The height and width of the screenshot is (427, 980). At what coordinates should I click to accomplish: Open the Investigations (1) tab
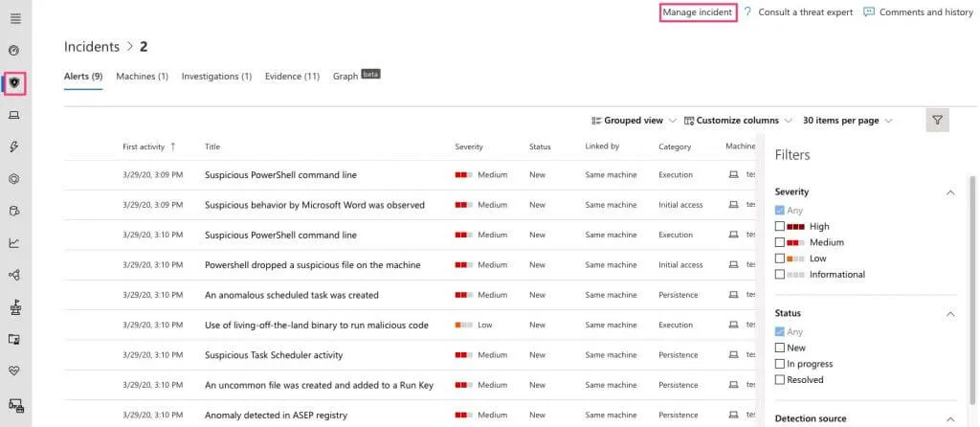216,77
